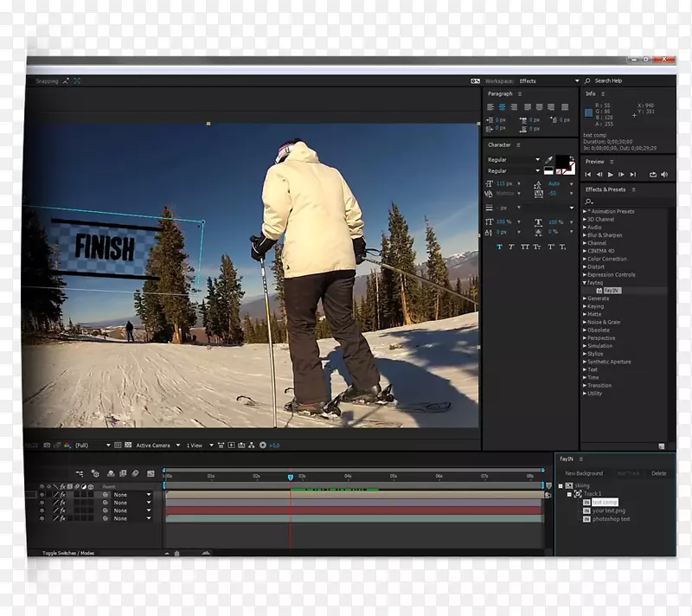Select the center text alignment icon

[501, 106]
